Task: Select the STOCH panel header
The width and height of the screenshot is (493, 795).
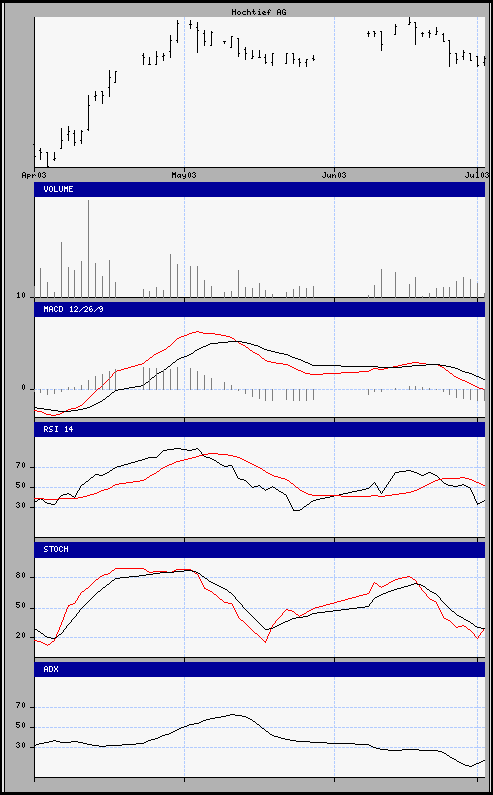Action: click(x=260, y=550)
